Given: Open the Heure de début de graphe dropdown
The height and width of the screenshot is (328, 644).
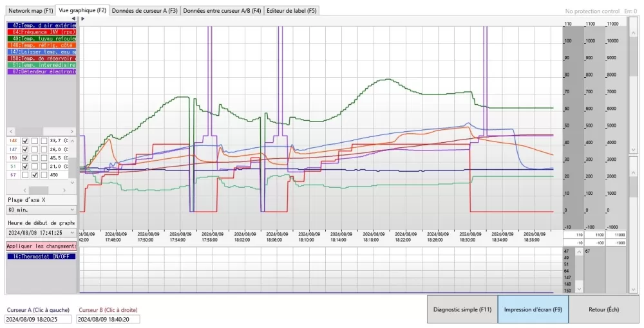Looking at the screenshot, I should click(x=41, y=232).
